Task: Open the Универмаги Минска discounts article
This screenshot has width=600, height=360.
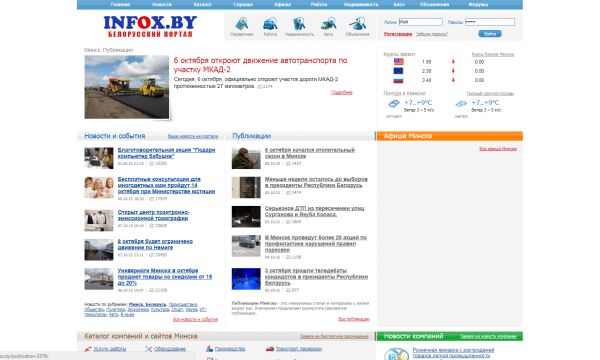Action: [165, 277]
